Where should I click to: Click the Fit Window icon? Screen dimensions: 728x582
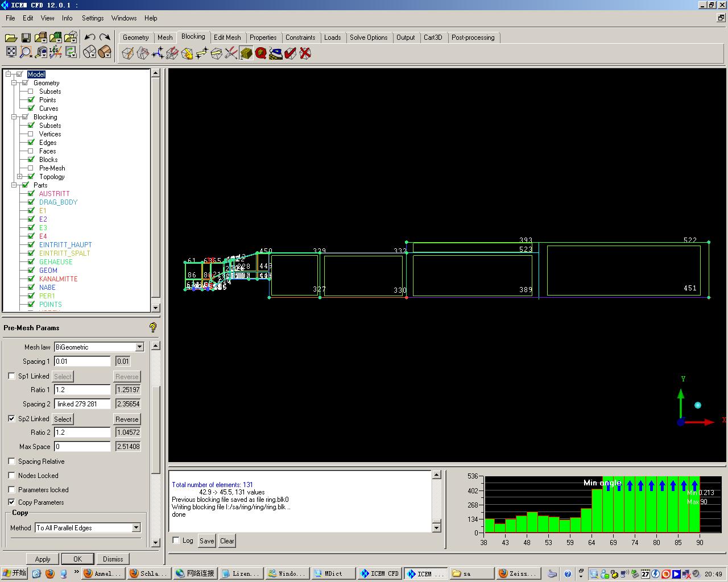pos(11,52)
